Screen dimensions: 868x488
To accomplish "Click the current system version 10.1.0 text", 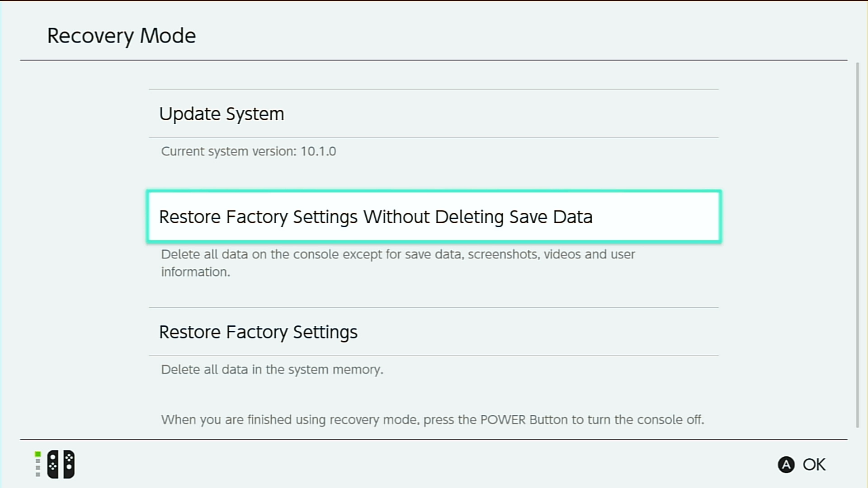I will point(249,151).
